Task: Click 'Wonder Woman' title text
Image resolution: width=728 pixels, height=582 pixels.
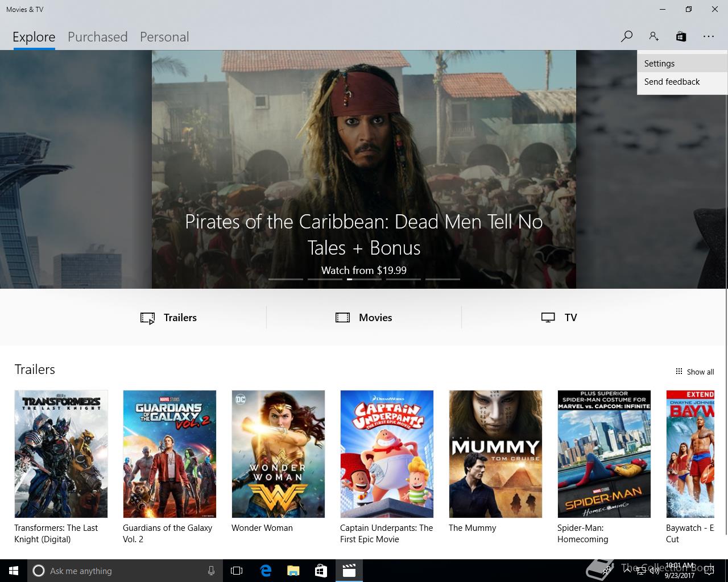Action: (x=262, y=528)
